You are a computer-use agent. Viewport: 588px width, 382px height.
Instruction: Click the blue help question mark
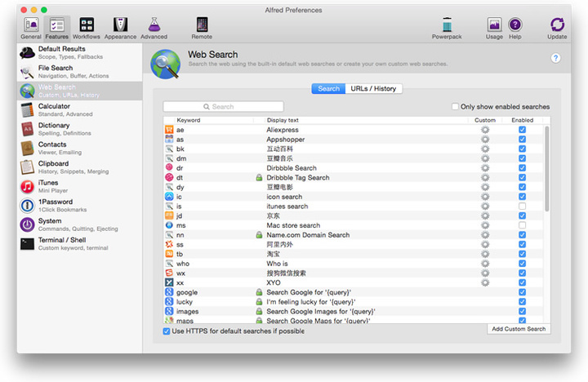click(556, 58)
